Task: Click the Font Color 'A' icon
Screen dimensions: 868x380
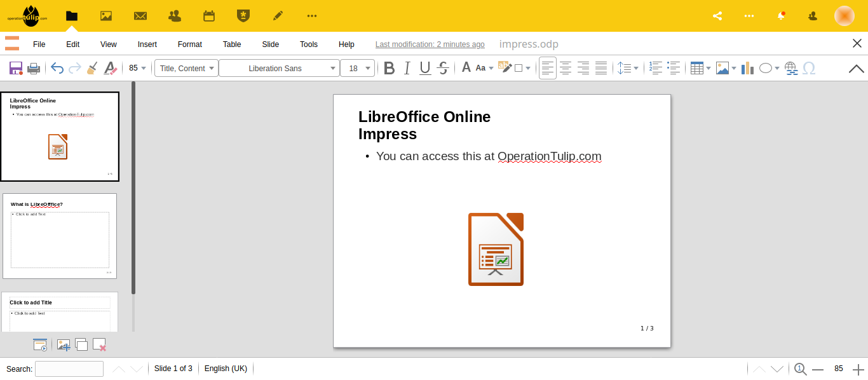Action: [x=466, y=68]
